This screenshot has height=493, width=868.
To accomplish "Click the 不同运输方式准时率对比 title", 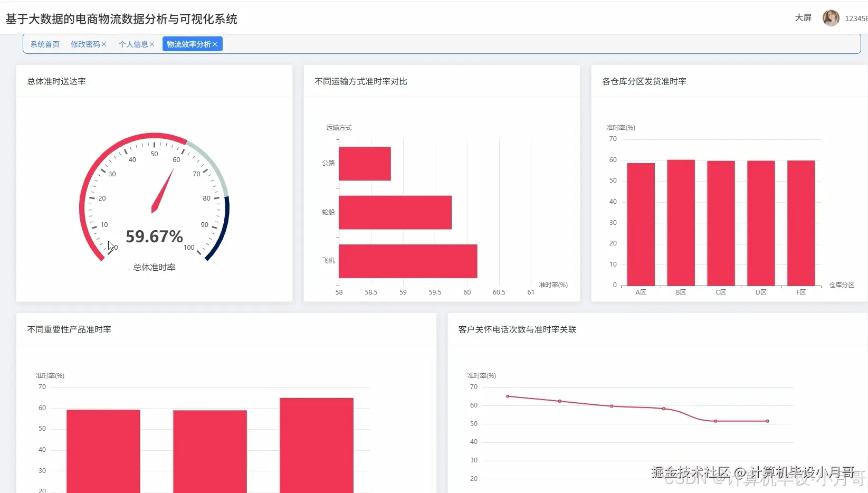I will (x=361, y=81).
